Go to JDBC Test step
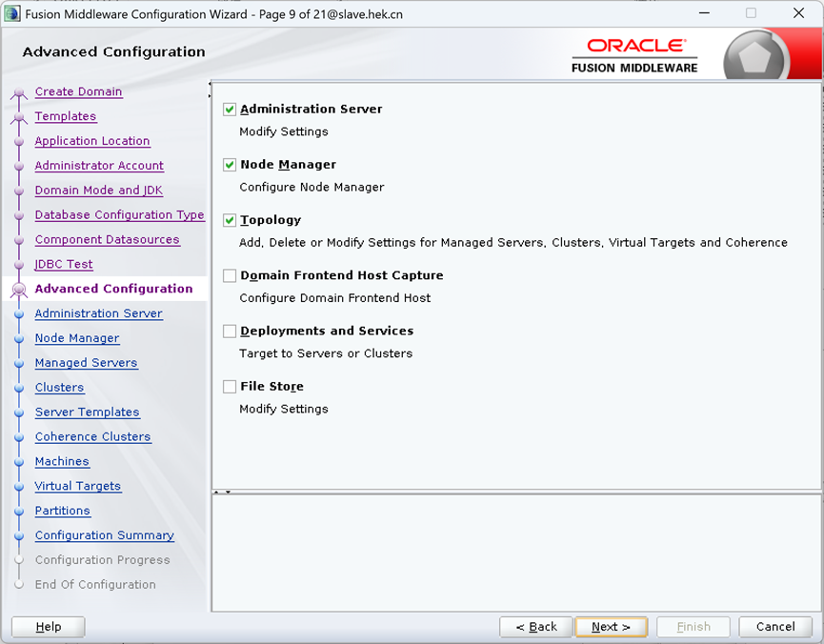Screen dimensions: 824x644 coord(64,265)
